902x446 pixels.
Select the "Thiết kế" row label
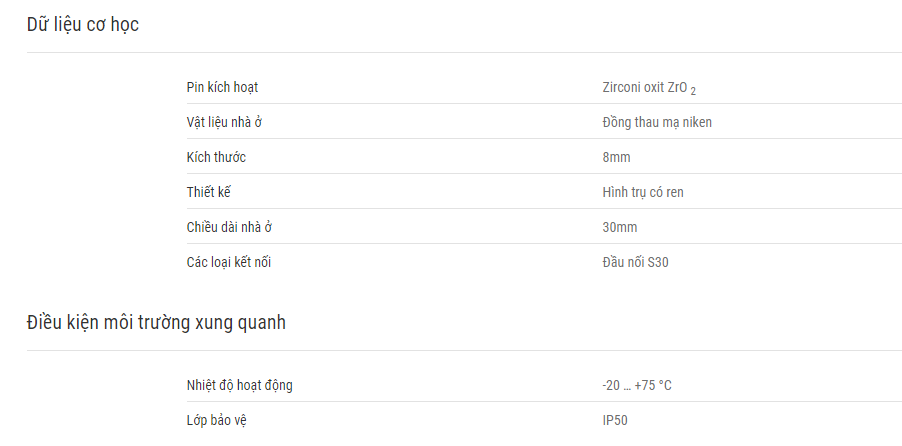pyautogui.click(x=208, y=192)
